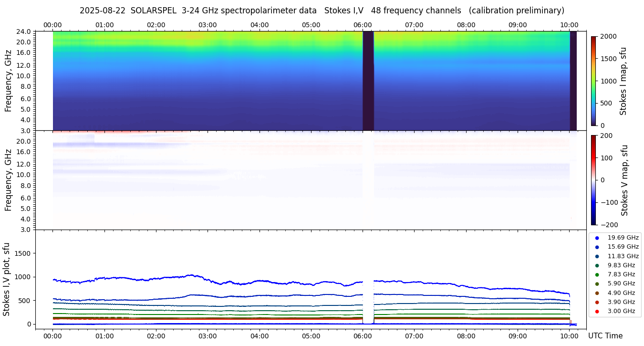644x346 pixels.
Task: Click the 11.83 GHz legend marker dot
Action: [x=597, y=256]
